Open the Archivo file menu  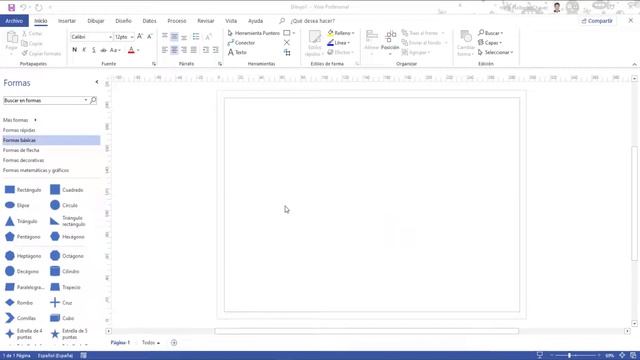tap(14, 21)
